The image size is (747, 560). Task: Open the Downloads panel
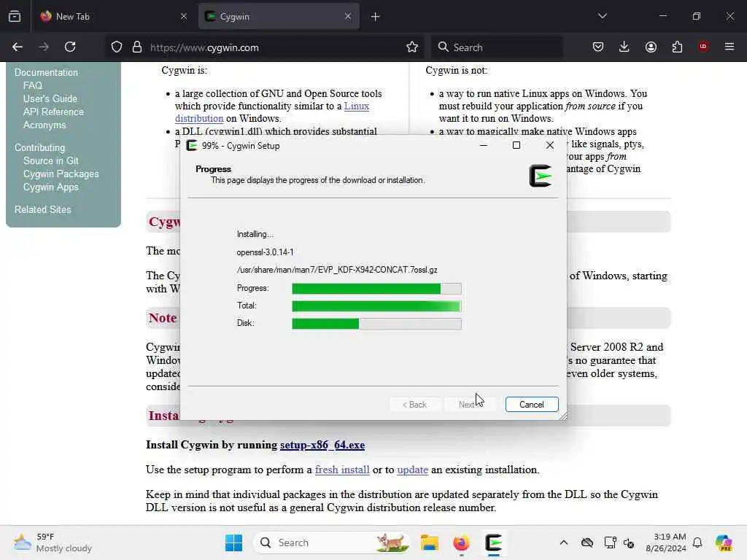click(624, 47)
